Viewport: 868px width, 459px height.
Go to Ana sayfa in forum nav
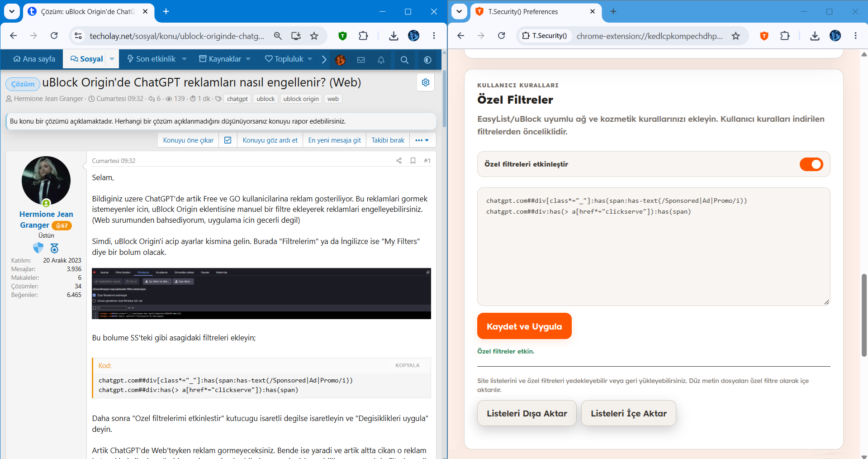pyautogui.click(x=34, y=59)
